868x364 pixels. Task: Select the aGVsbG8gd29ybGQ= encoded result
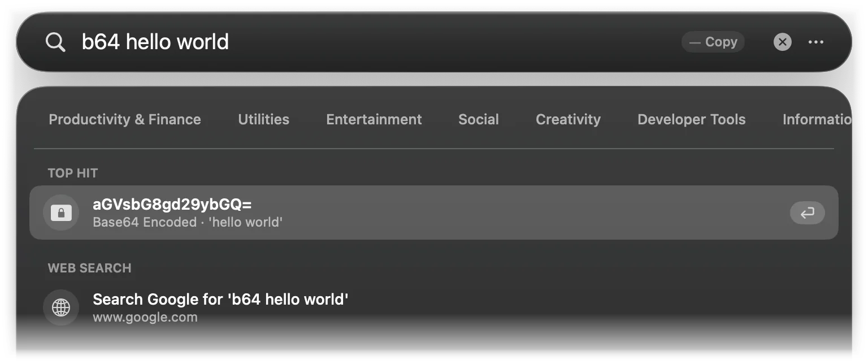433,213
